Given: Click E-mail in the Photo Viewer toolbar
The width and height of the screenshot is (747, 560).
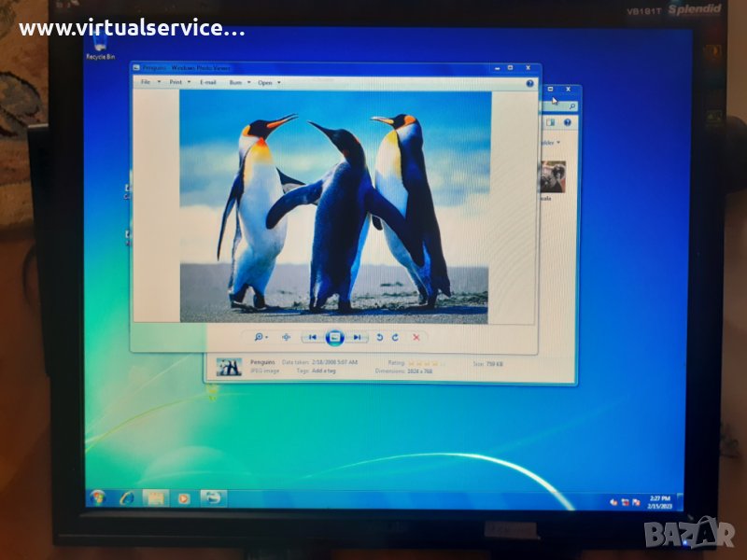Looking at the screenshot, I should (x=208, y=82).
